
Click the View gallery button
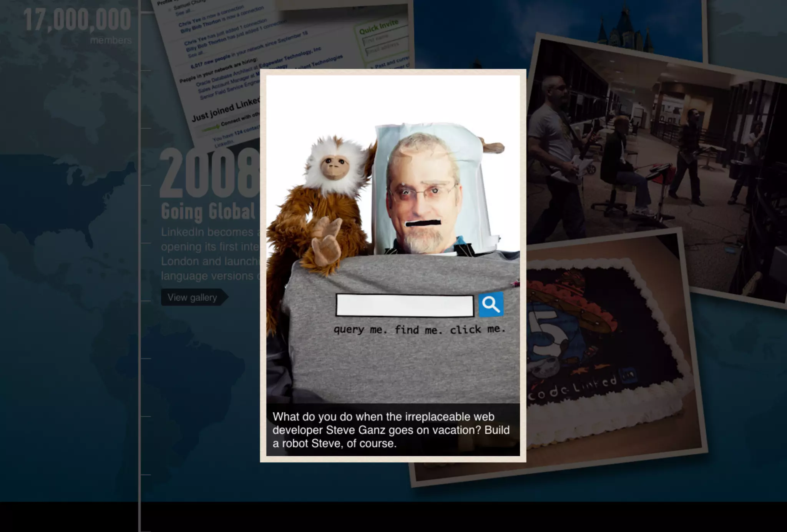pyautogui.click(x=194, y=297)
